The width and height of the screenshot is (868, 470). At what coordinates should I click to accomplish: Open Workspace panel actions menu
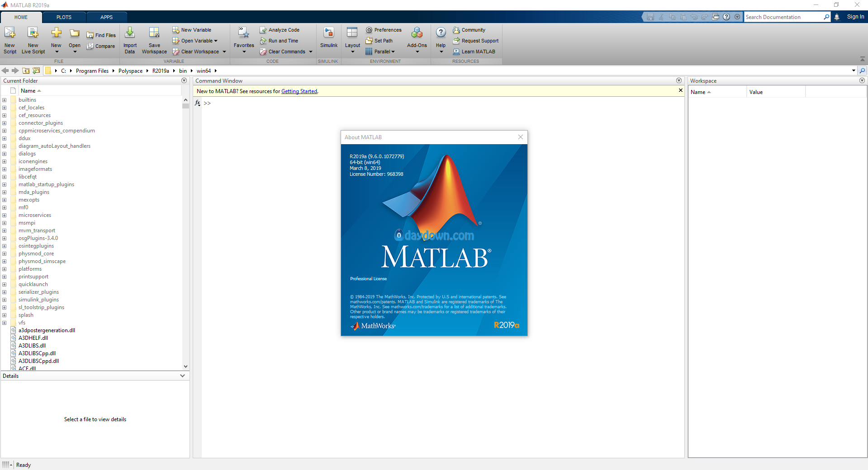(x=862, y=80)
